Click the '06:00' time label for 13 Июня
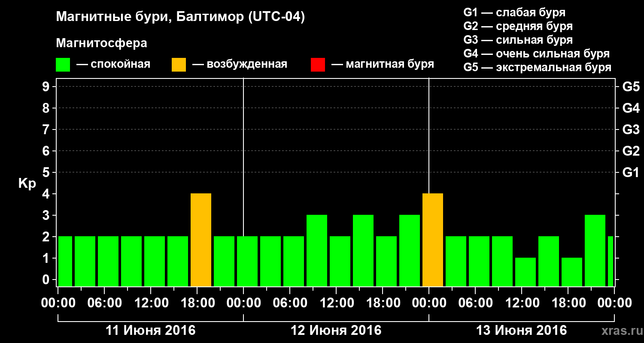This screenshot has height=343, width=644. pyautogui.click(x=475, y=303)
